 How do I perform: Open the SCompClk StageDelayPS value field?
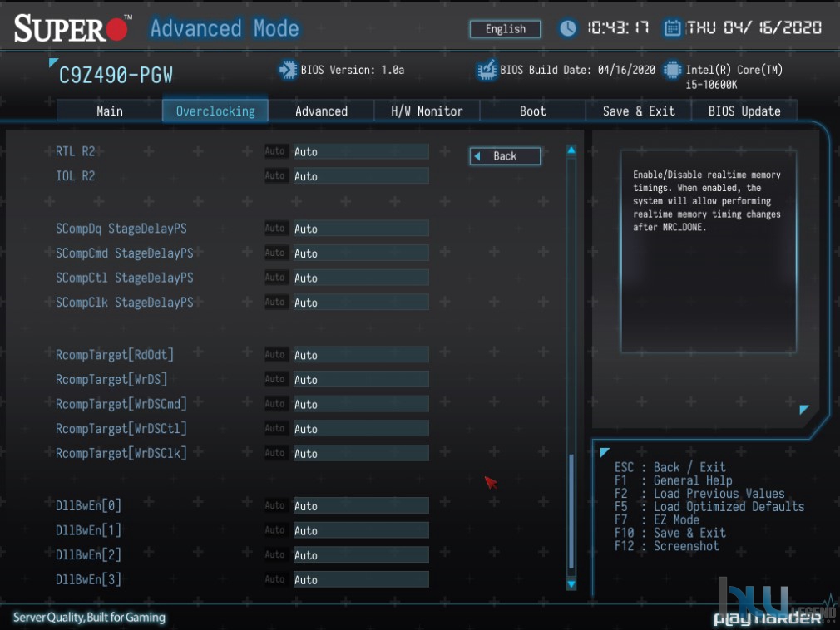tap(361, 303)
